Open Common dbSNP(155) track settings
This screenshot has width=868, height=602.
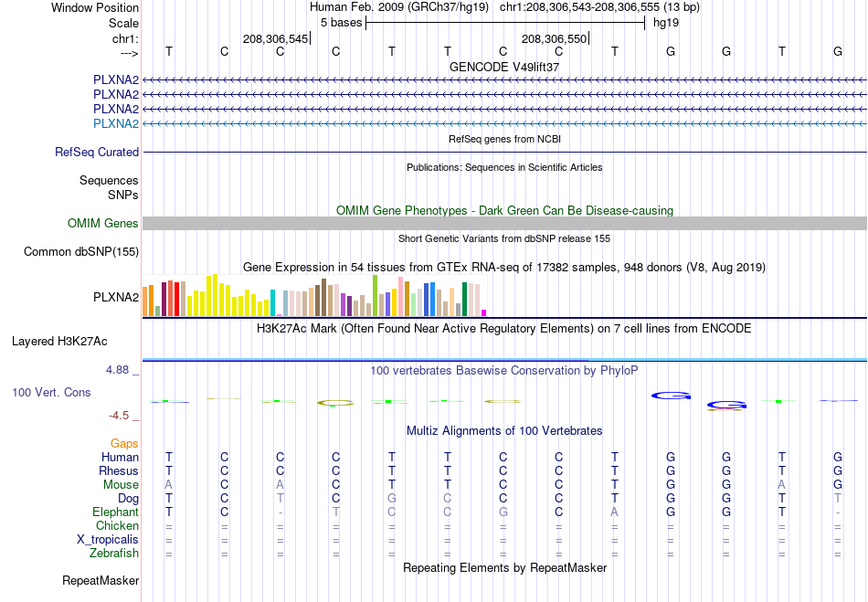tap(81, 252)
